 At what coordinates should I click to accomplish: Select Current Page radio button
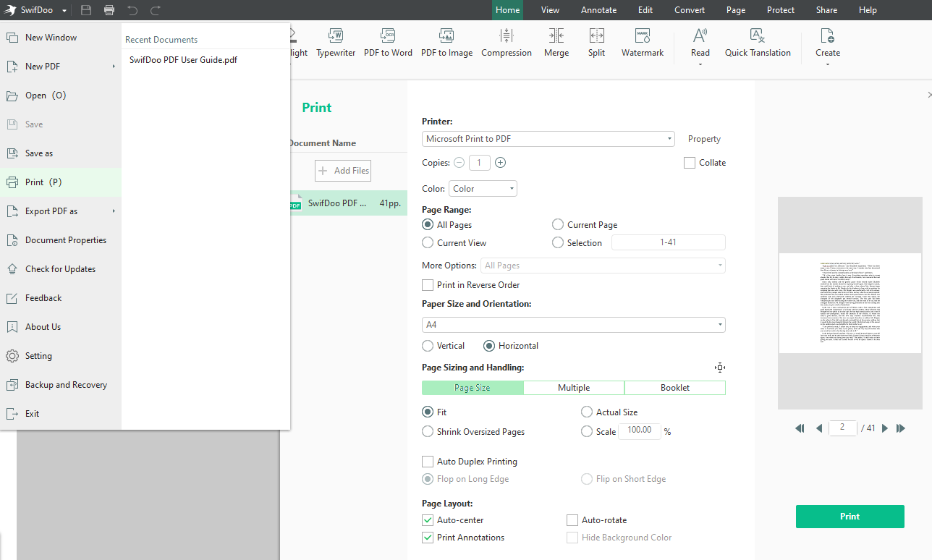click(x=558, y=225)
